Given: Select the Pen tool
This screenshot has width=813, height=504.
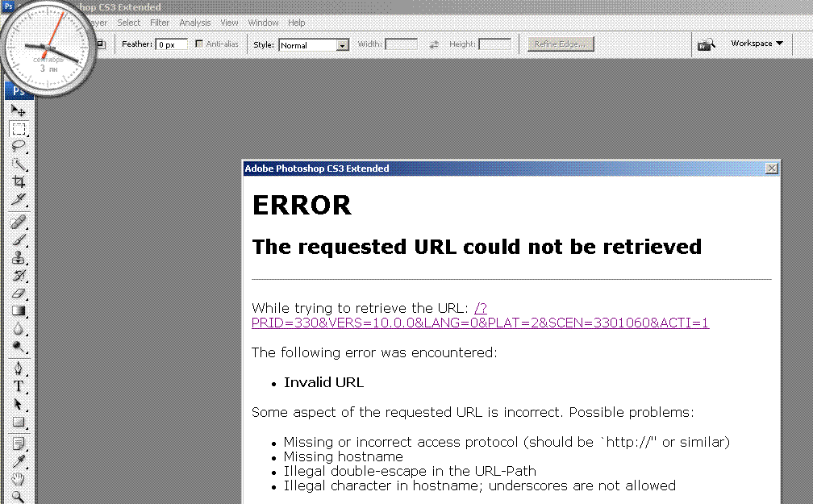Looking at the screenshot, I should coord(18,369).
